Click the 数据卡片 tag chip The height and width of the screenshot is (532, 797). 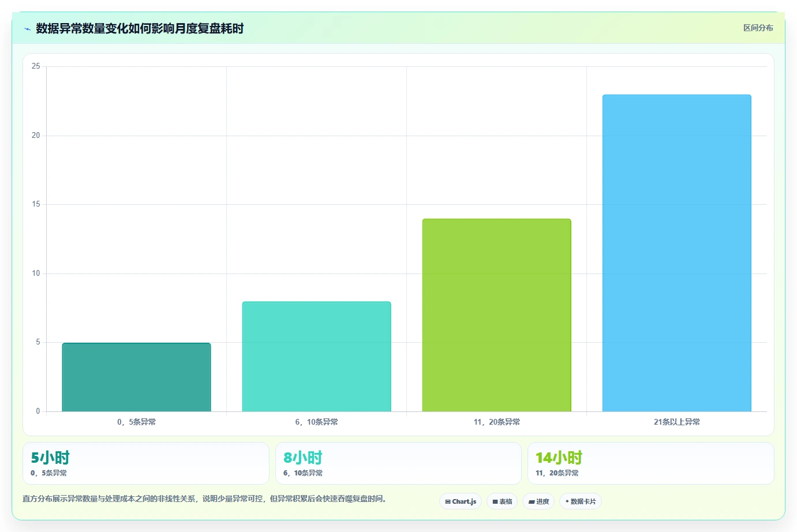click(581, 501)
